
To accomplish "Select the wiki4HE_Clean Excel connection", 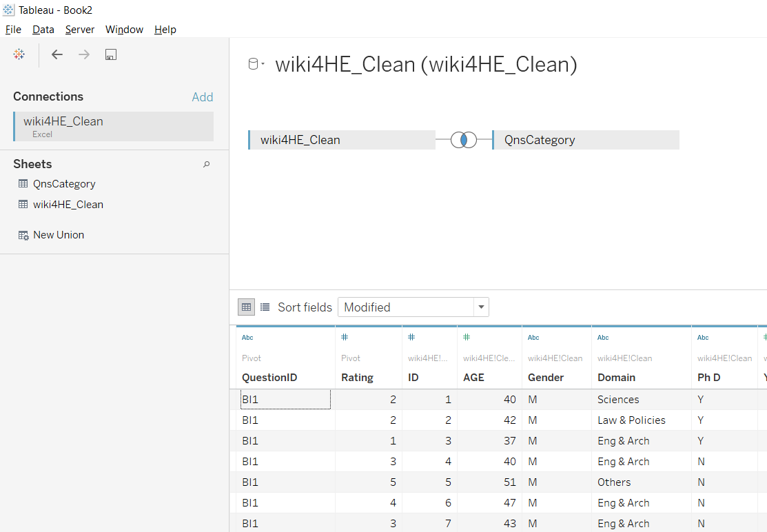I will (x=114, y=126).
